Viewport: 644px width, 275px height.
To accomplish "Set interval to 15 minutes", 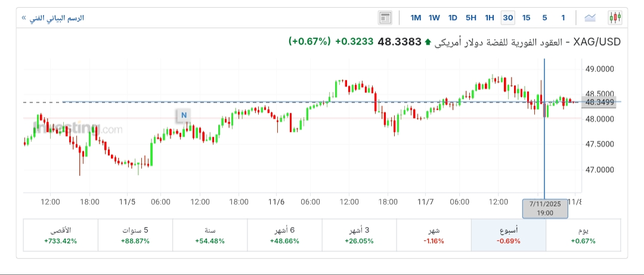I will [x=526, y=17].
